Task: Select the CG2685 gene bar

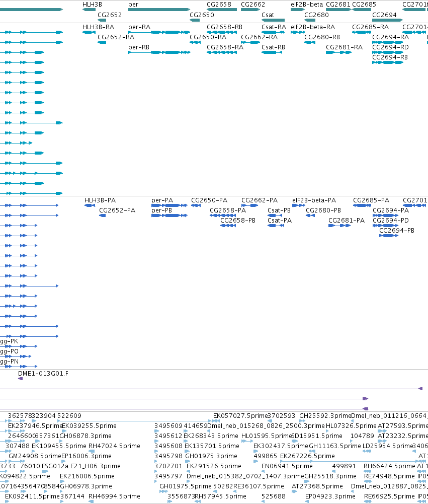Action: 362,10
